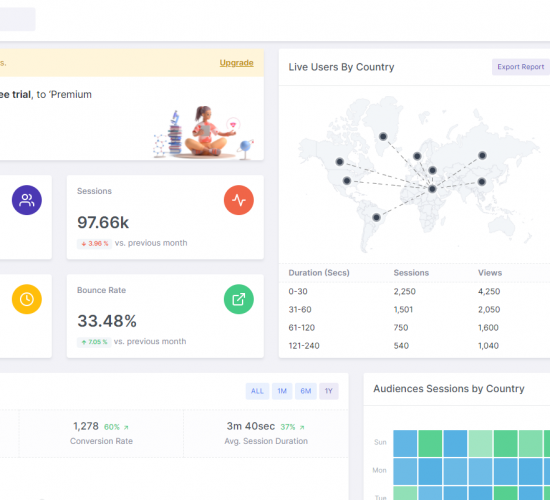
Task: Click the orange activity pulse icon in Sessions
Action: click(239, 200)
